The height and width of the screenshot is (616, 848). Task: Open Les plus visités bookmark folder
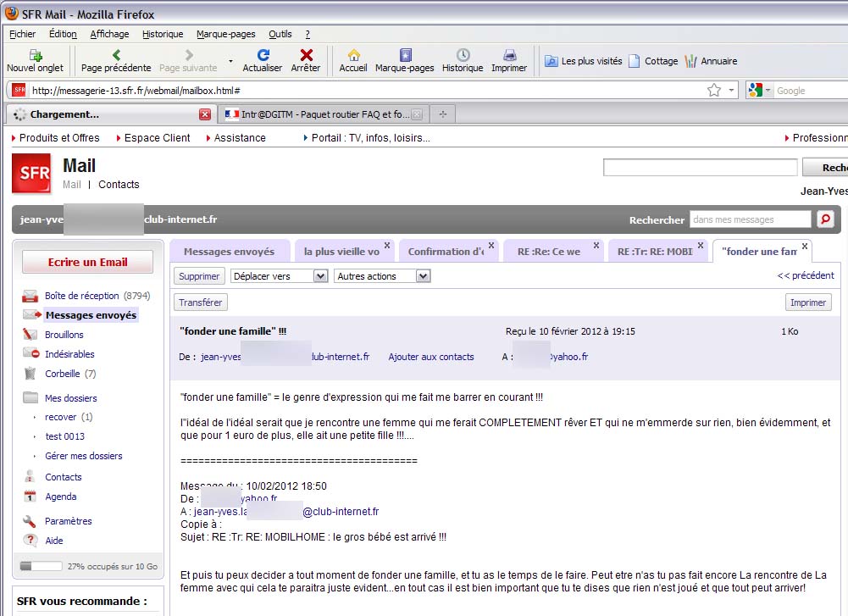pyautogui.click(x=583, y=61)
